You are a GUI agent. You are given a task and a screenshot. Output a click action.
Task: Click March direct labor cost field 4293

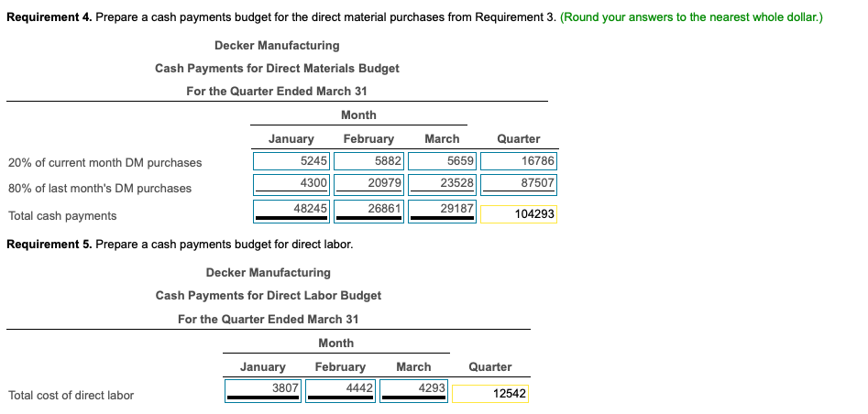click(x=414, y=391)
